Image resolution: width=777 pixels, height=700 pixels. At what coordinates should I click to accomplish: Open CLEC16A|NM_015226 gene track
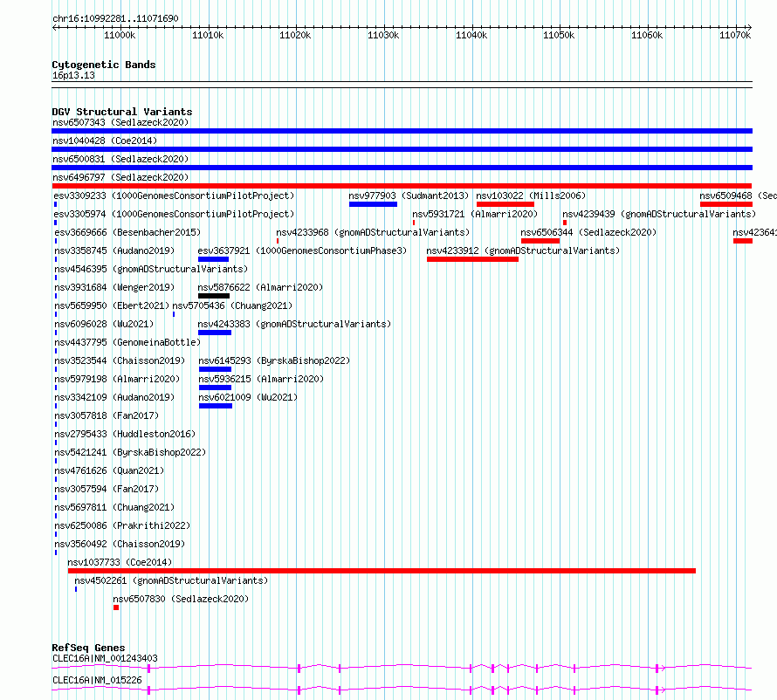tap(97, 680)
